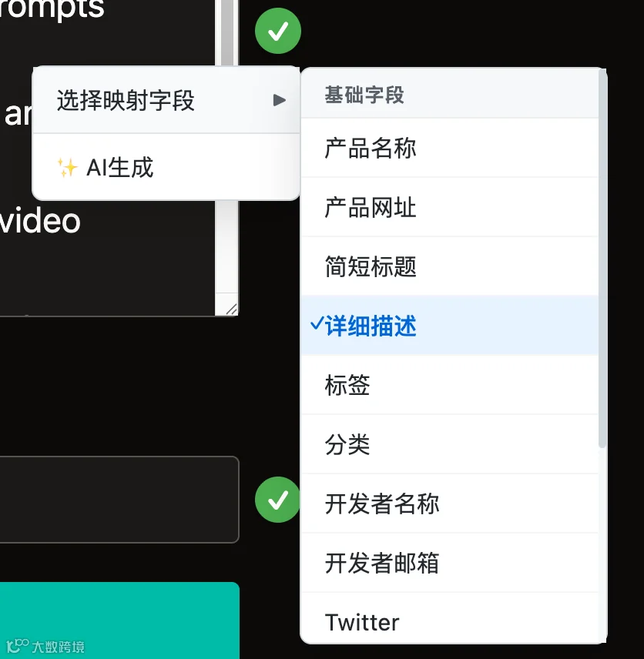The image size is (644, 659).
Task: Select 开发者名称 from field list
Action: (450, 503)
